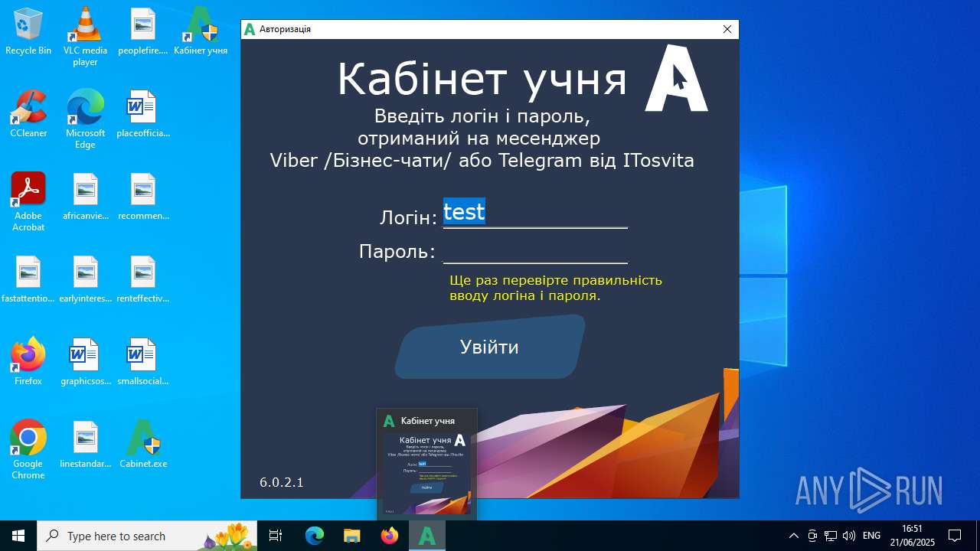Launch Edge from the taskbar
This screenshot has height=551, width=980.
[x=315, y=536]
